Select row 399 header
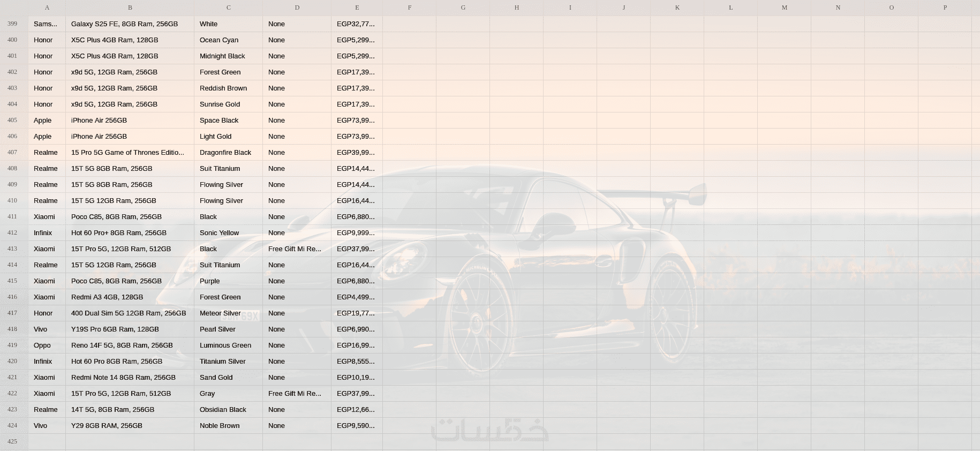The width and height of the screenshot is (980, 451). click(x=14, y=24)
